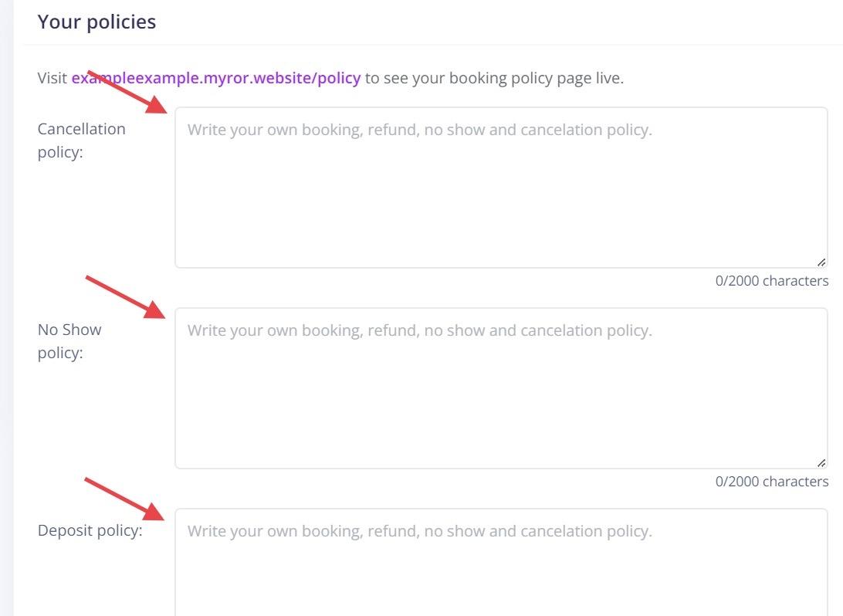Click the word "Visit" before the policy link
Viewport: 843px width, 616px height.
pyautogui.click(x=52, y=79)
